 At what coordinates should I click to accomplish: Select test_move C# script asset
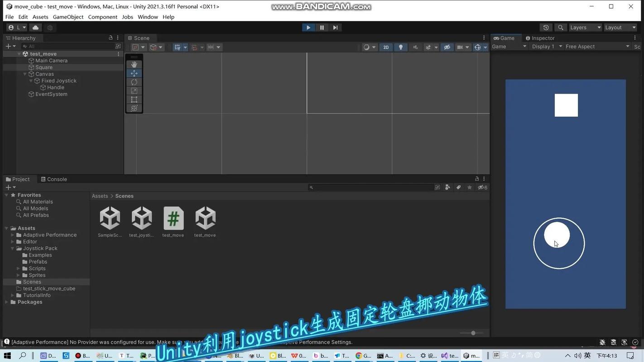pos(173,219)
